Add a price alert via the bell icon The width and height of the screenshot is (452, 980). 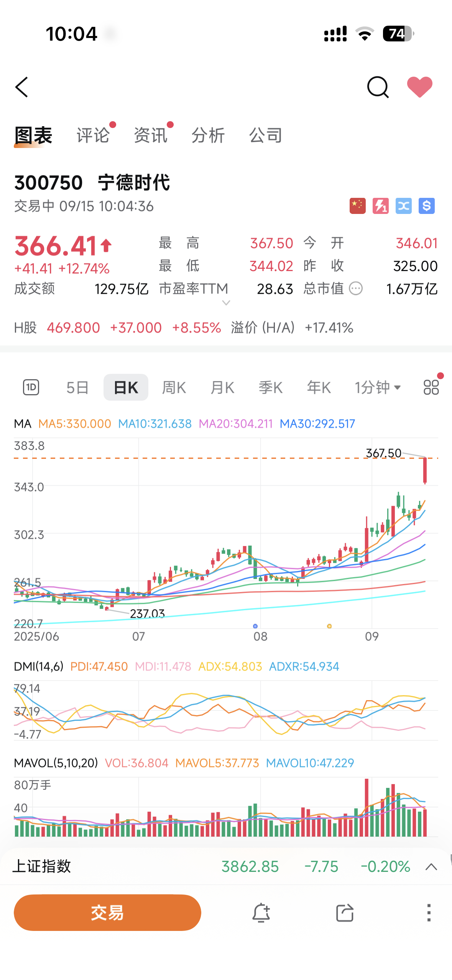pyautogui.click(x=261, y=913)
